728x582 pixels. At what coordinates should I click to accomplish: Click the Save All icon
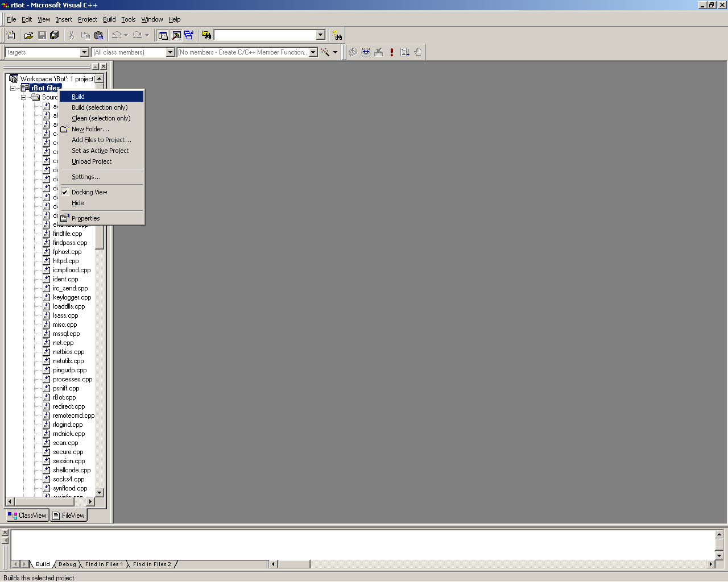(55, 35)
